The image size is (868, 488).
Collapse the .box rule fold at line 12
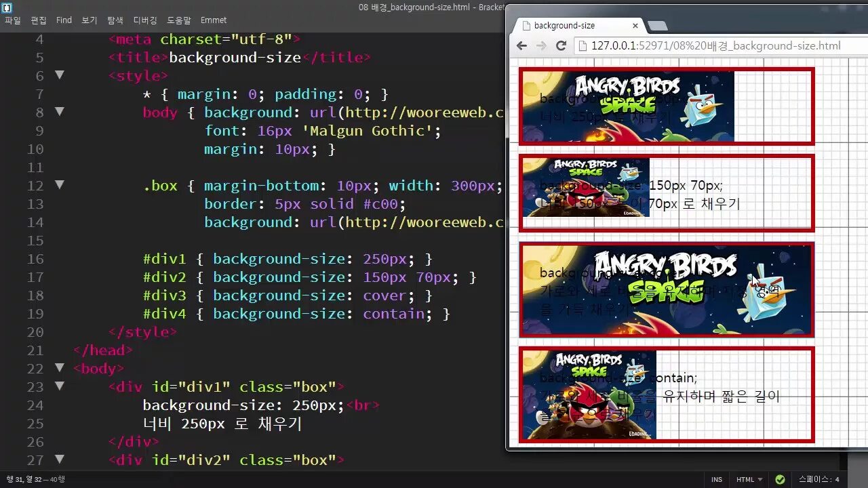tap(59, 185)
